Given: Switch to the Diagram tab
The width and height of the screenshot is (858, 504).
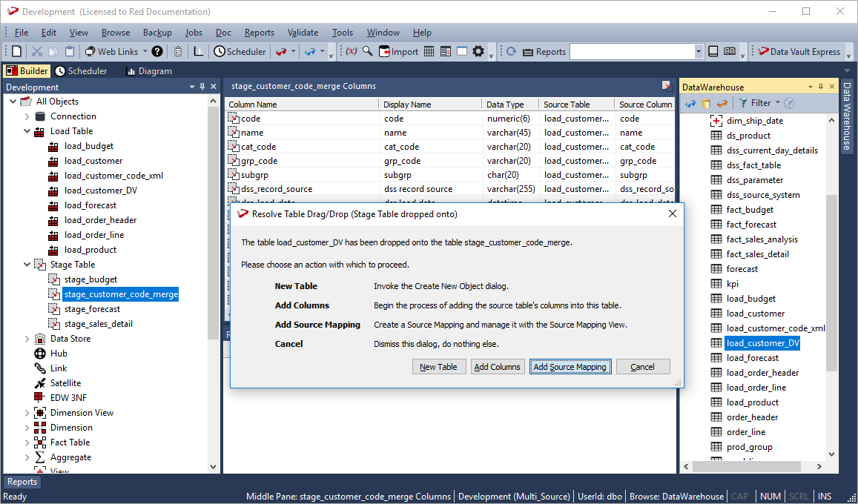Looking at the screenshot, I should (148, 71).
